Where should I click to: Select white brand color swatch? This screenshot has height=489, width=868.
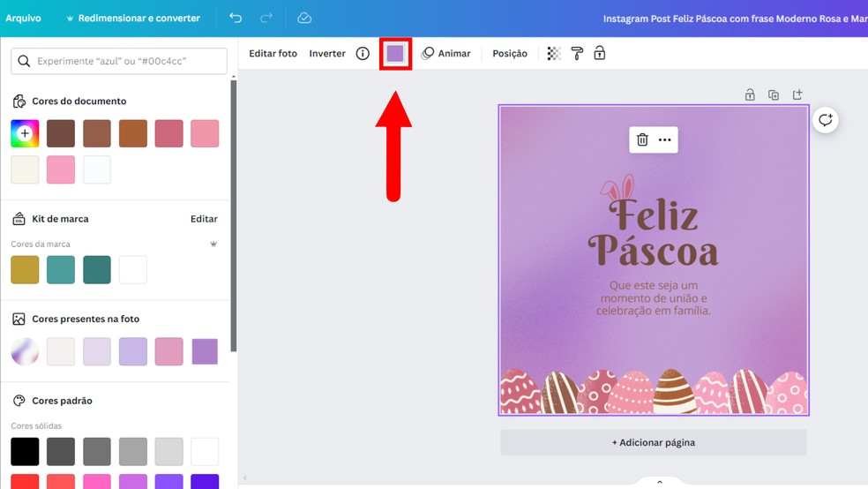point(133,270)
